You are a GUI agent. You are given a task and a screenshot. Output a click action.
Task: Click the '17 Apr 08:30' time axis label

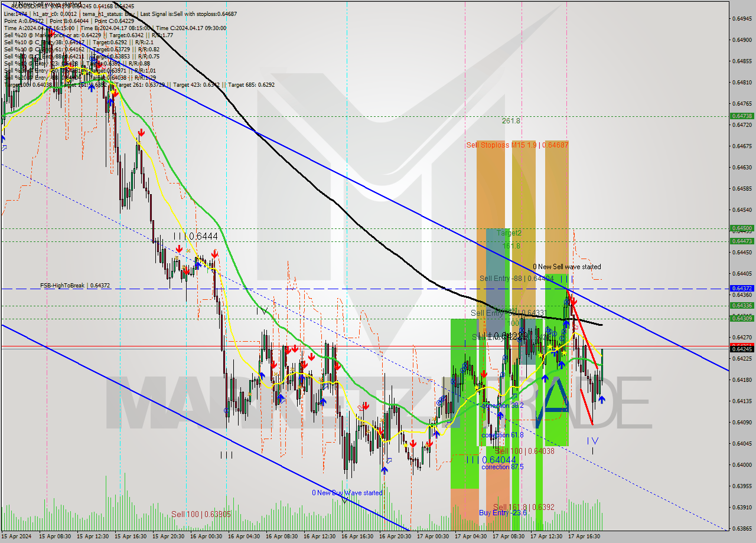(509, 537)
